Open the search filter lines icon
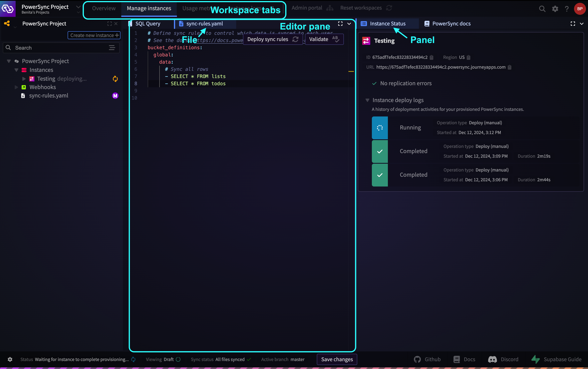Screen dimensions: 588x369 click(x=112, y=48)
